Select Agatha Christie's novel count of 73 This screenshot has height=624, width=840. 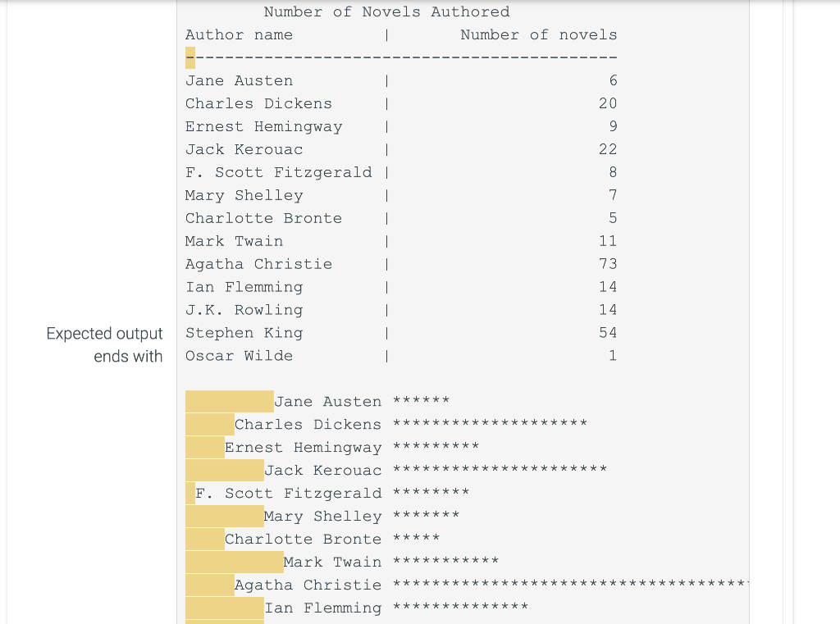point(609,264)
